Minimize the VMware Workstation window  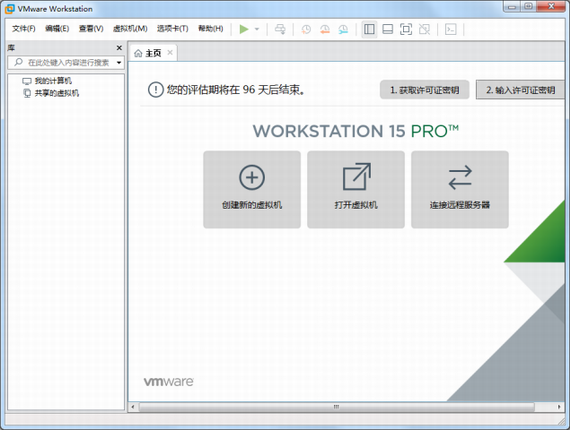pyautogui.click(x=512, y=7)
